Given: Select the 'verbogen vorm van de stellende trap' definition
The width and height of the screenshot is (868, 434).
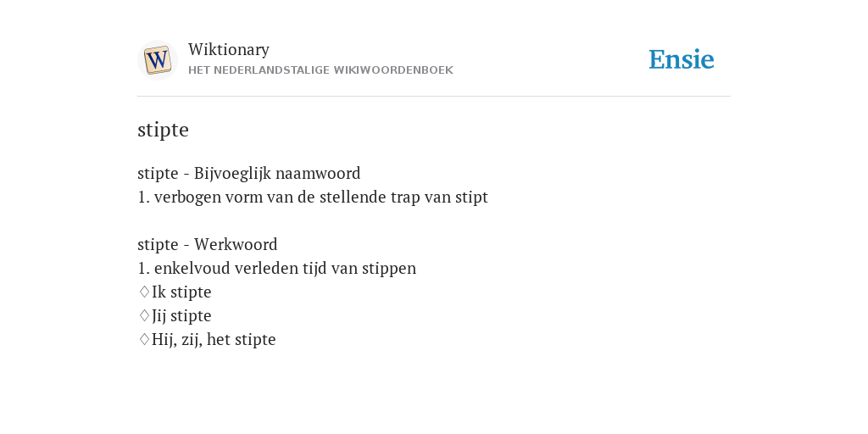Looking at the screenshot, I should [313, 197].
